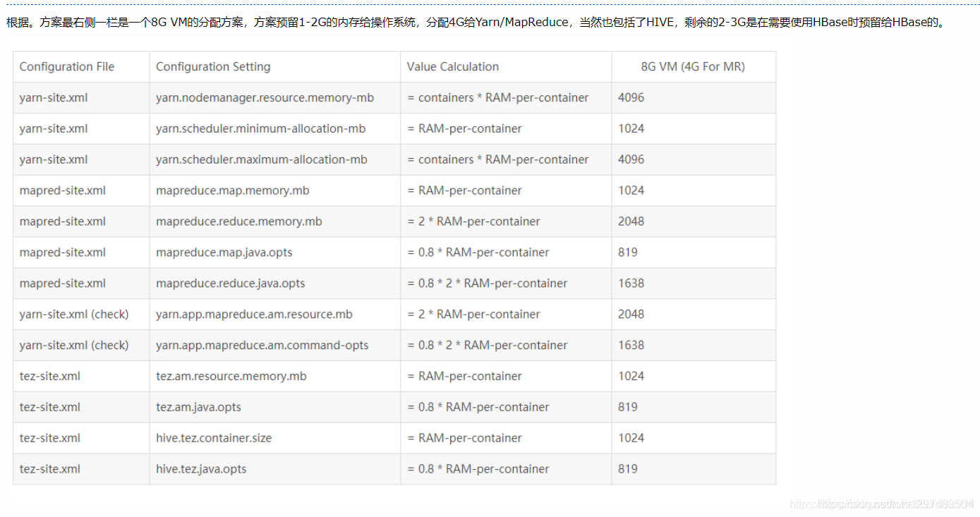Click the "Value Calculation" column header
The width and height of the screenshot is (980, 517).
point(506,67)
